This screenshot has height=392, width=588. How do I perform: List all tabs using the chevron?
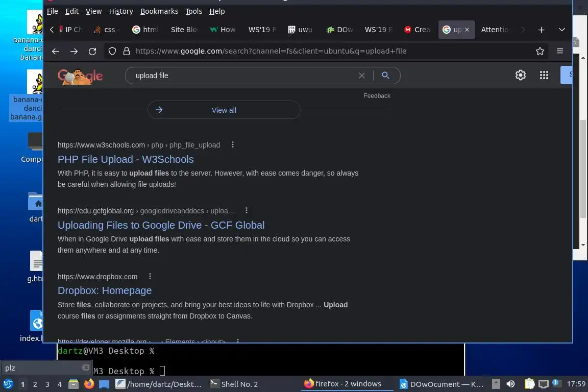click(x=561, y=30)
